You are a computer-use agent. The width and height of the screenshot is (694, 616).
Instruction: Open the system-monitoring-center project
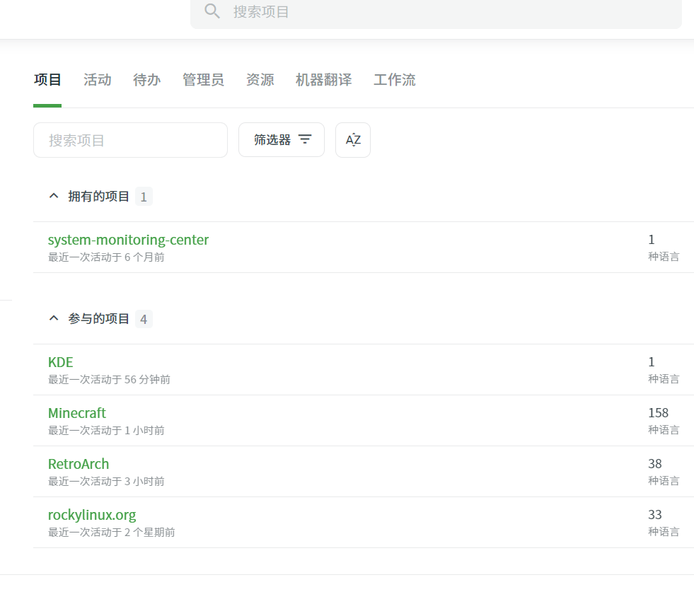[128, 240]
